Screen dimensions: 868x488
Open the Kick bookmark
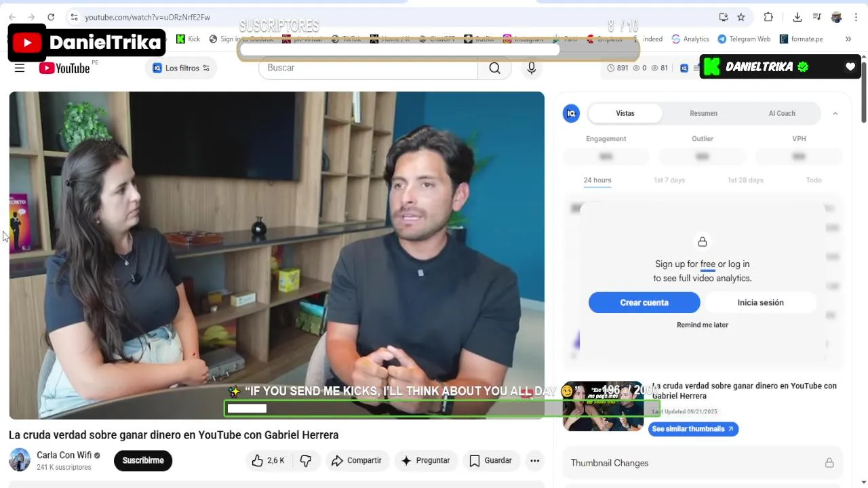tap(188, 39)
